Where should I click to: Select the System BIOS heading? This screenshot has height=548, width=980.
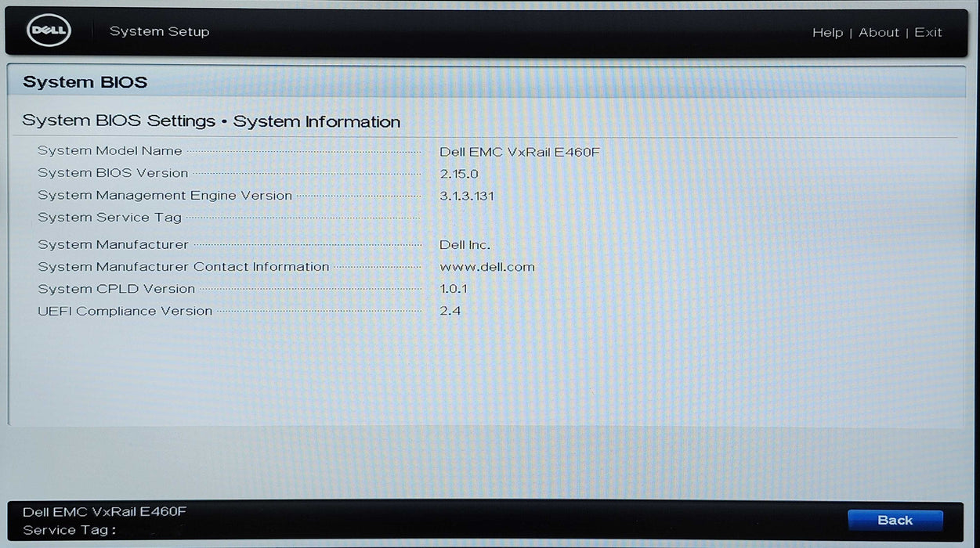coord(85,82)
